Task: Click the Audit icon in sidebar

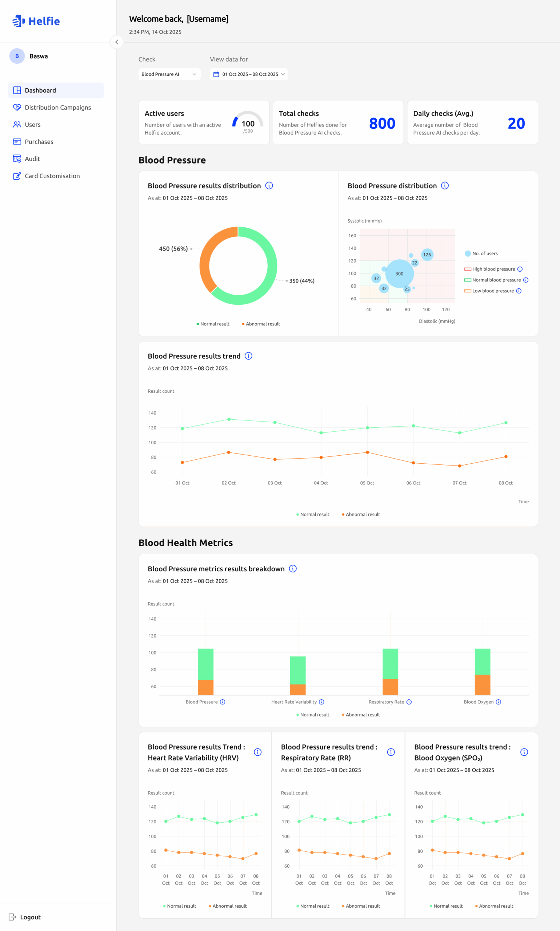Action: pos(17,159)
